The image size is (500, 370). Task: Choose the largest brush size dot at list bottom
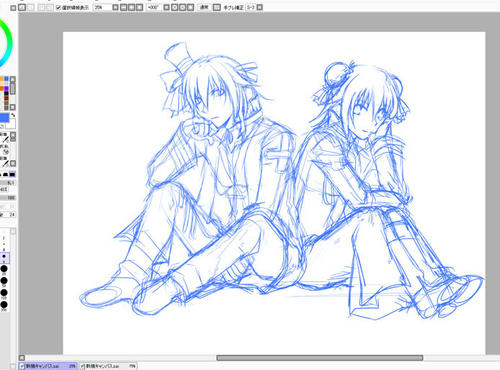pos(4,304)
